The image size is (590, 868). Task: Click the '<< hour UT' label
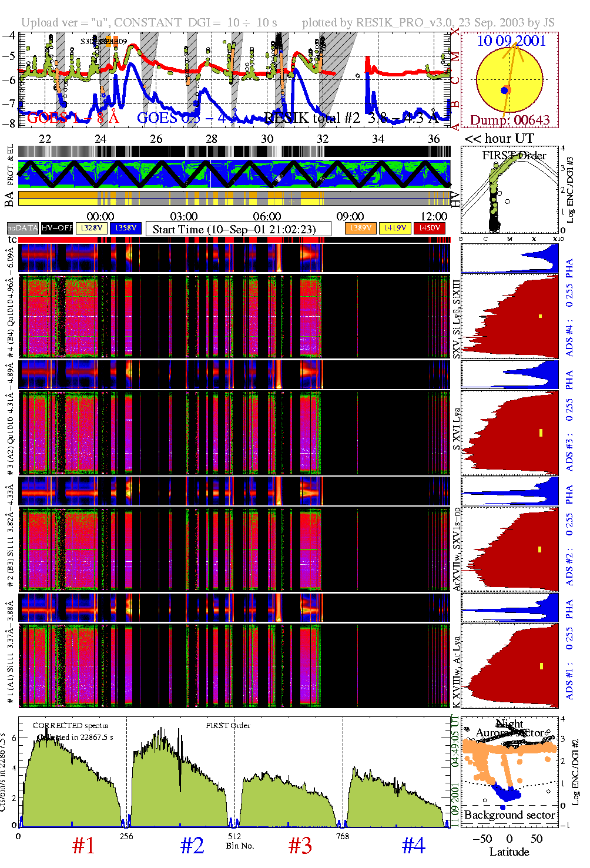[x=499, y=139]
